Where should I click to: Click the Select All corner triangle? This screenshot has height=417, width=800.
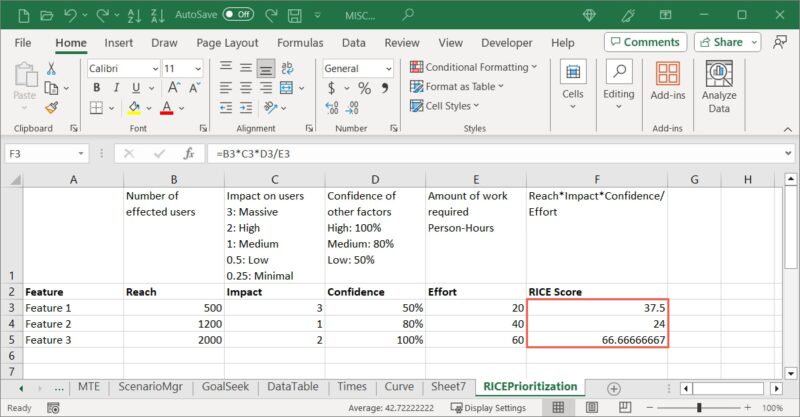[x=15, y=180]
